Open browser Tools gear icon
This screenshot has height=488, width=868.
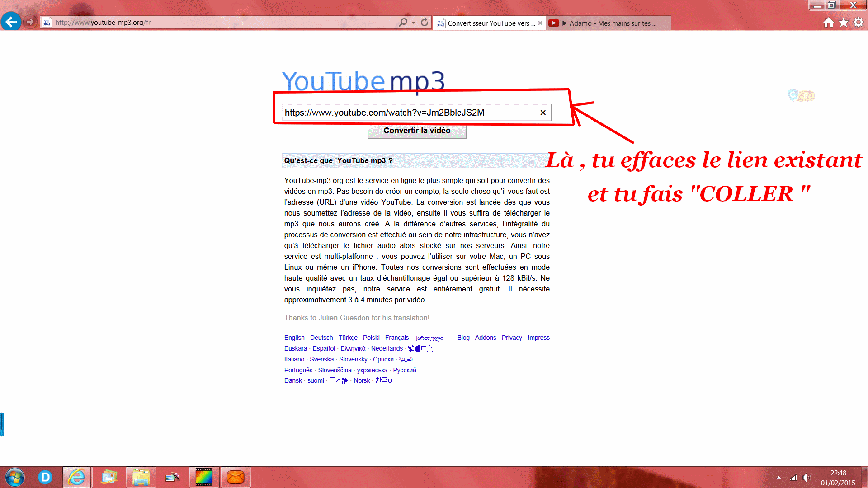(x=859, y=23)
